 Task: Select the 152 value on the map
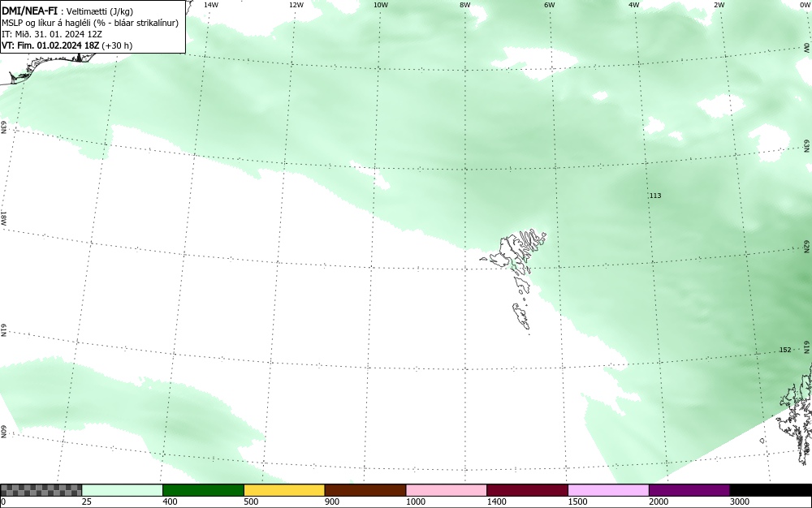tap(785, 350)
